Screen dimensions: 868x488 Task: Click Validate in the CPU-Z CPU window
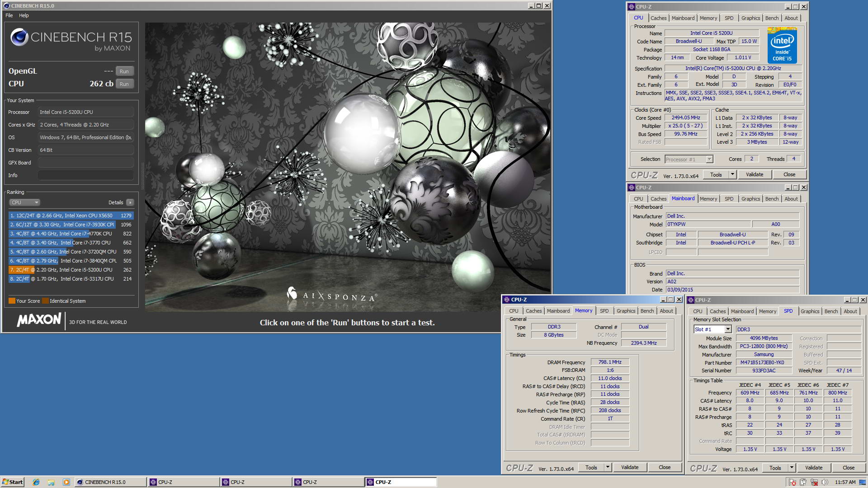[x=754, y=174]
